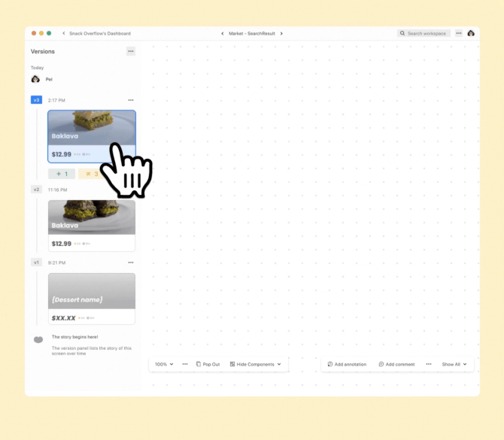Viewport: 504px width, 440px height.
Task: Click the Search workspace field
Action: (x=424, y=33)
